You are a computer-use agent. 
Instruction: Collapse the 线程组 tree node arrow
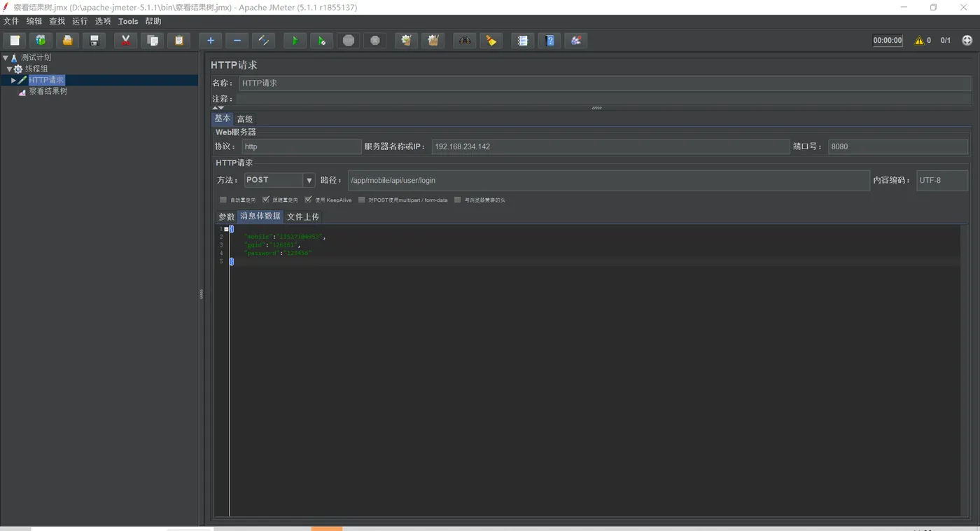click(x=10, y=69)
